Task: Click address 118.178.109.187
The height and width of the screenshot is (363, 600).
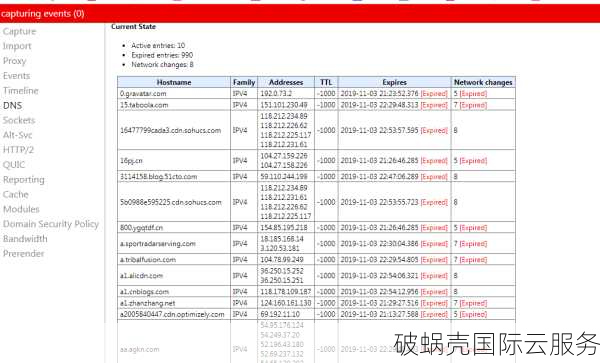Action: (x=285, y=292)
